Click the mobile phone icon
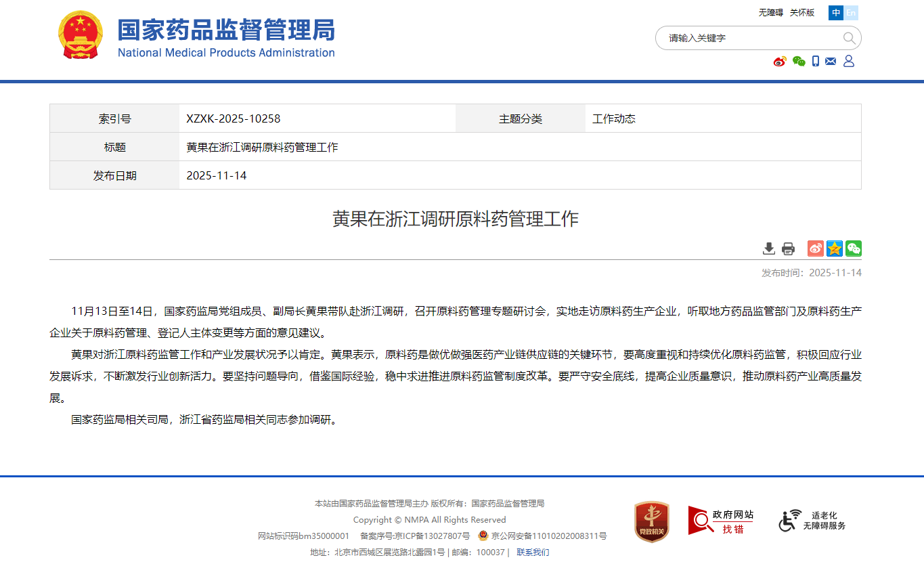924x585 pixels. click(816, 62)
